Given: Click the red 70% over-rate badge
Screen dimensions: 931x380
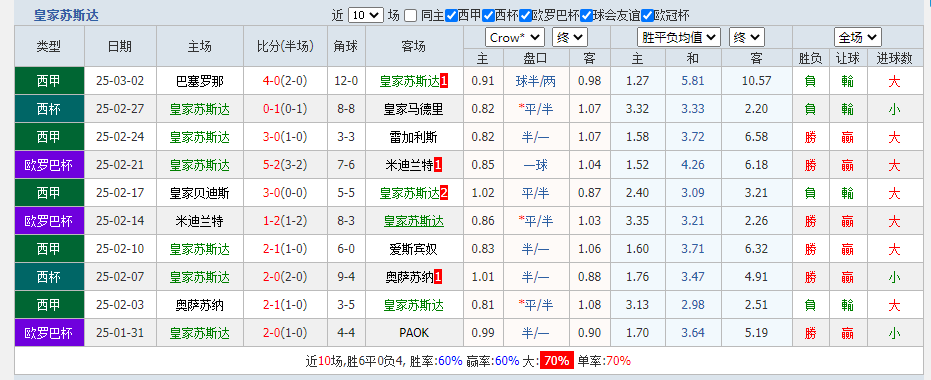Looking at the screenshot, I should [556, 360].
